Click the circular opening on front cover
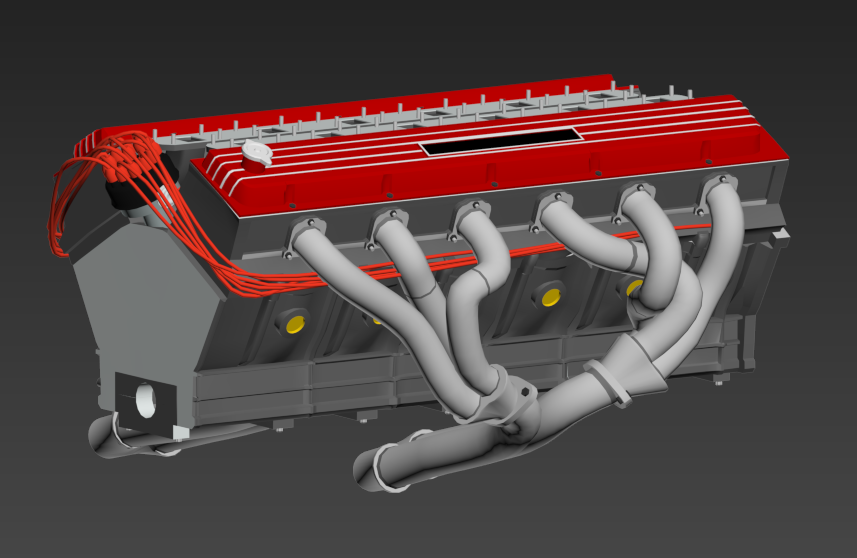Screen dimensions: 857x558 pos(146,399)
